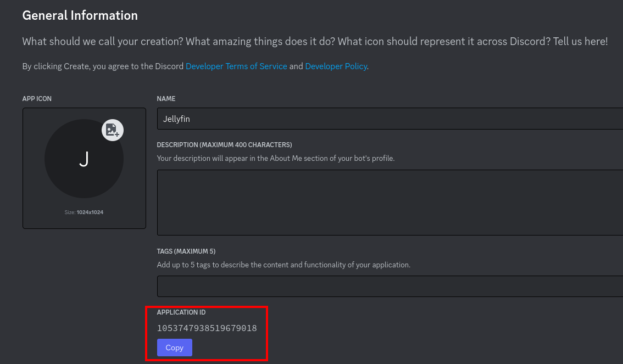Click the image-plus icon to change icon
Image resolution: width=623 pixels, height=364 pixels.
click(112, 130)
